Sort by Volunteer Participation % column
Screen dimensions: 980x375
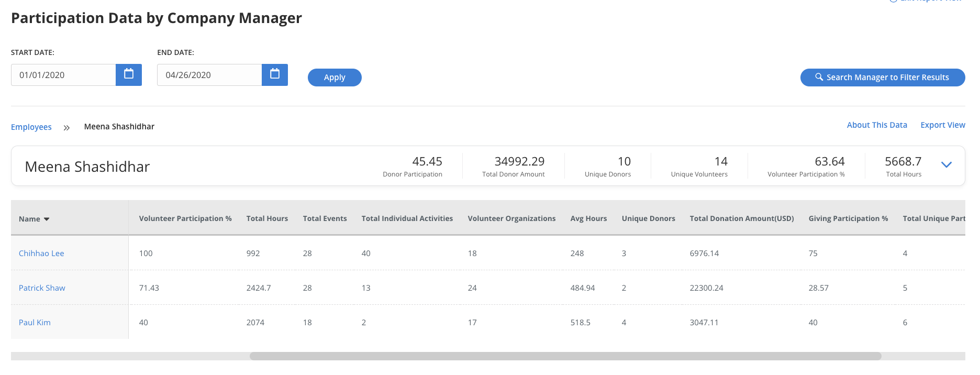click(185, 218)
